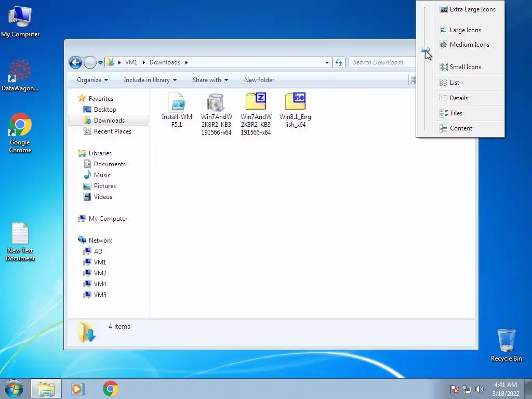Image resolution: width=532 pixels, height=399 pixels.
Task: Click the network tray icon
Action: [x=467, y=389]
